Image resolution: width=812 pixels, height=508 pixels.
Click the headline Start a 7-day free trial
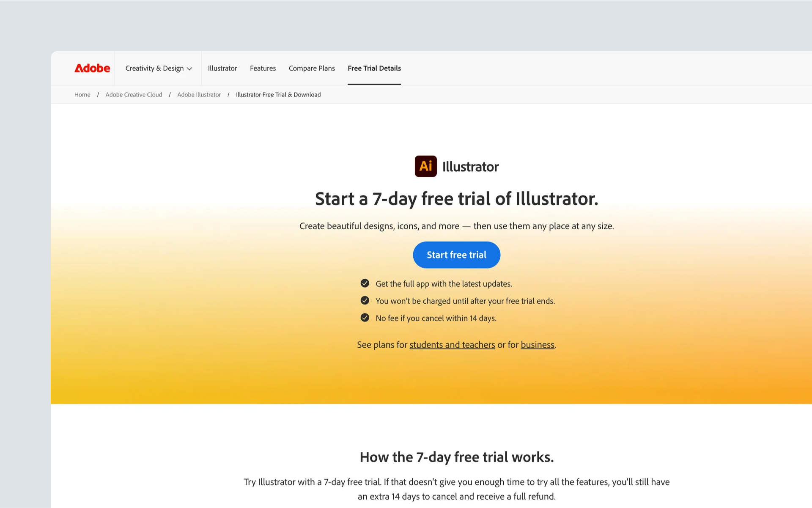(456, 198)
